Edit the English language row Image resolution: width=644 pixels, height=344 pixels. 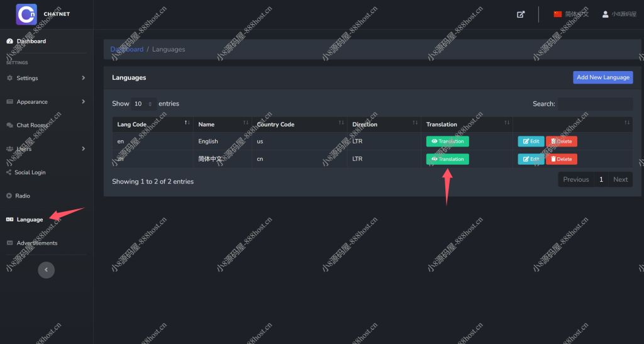(x=531, y=141)
